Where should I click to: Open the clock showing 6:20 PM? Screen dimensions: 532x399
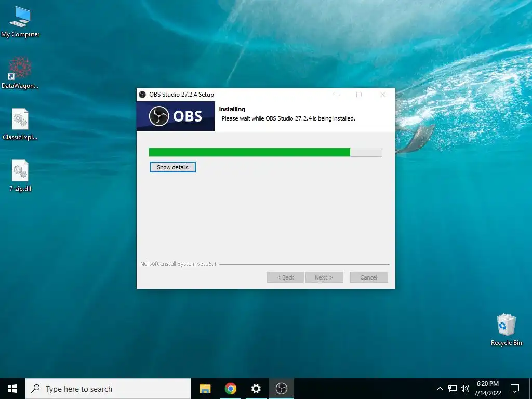point(487,389)
